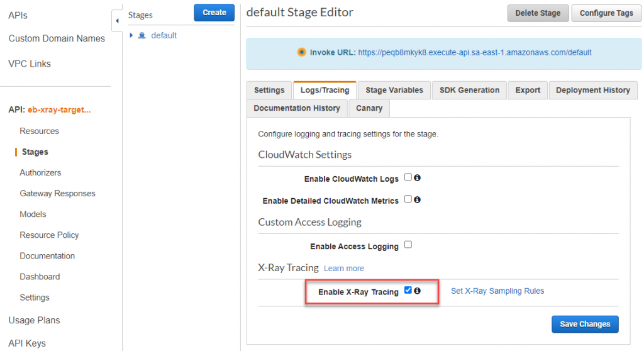This screenshot has width=644, height=351.
Task: Check the Enable Access Logging box
Action: coord(408,245)
